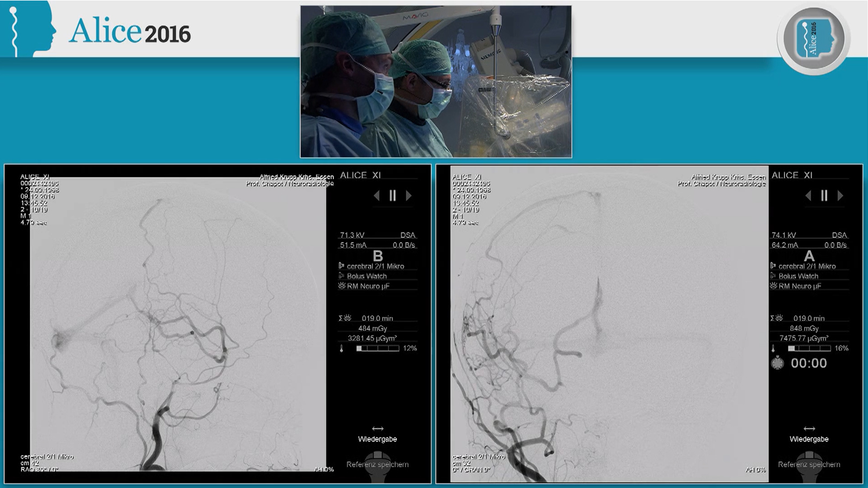
Task: Click the 12% tube heat bar
Action: 377,348
